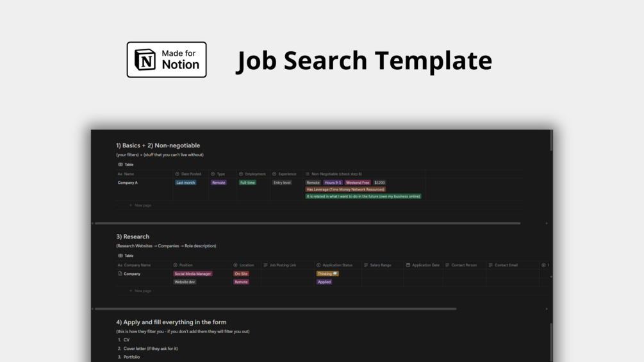Click the horizontal scrollbar below Basics table

pyautogui.click(x=308, y=223)
